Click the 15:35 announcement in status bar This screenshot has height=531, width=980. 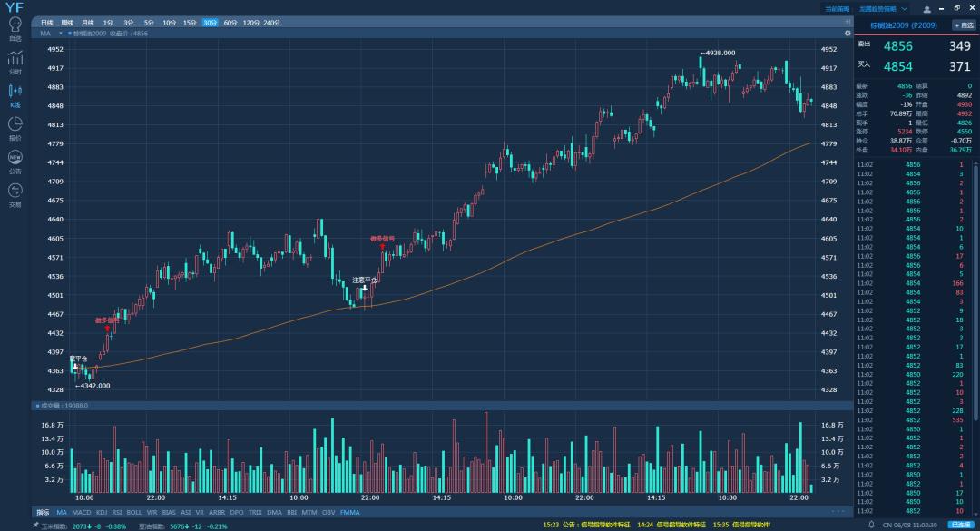pyautogui.click(x=742, y=525)
